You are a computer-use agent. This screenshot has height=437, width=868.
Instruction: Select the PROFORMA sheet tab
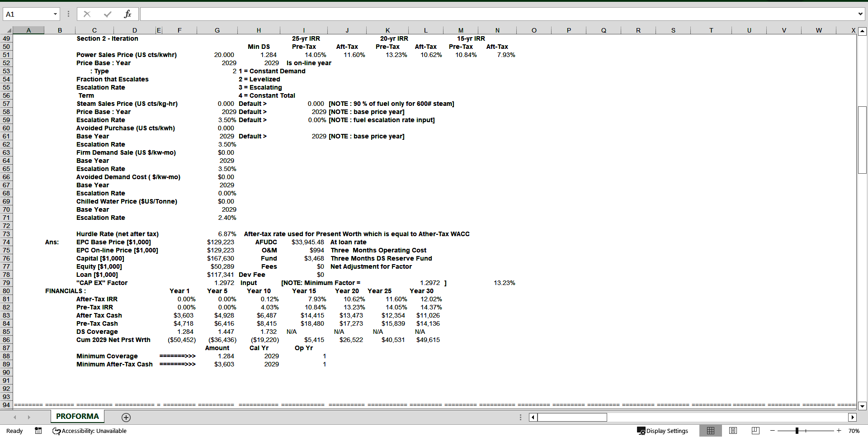[x=77, y=416]
